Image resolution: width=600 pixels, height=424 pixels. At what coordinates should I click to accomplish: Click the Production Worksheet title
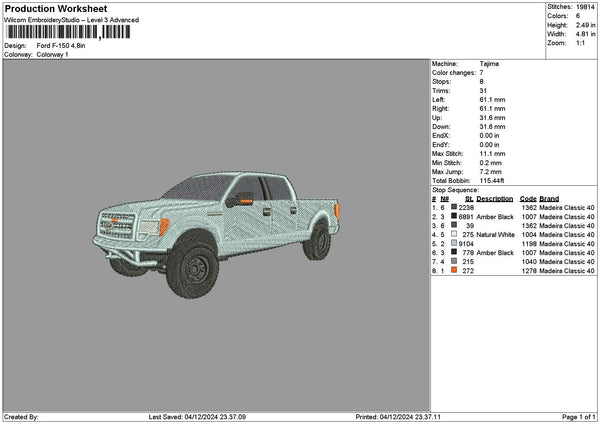pyautogui.click(x=56, y=8)
